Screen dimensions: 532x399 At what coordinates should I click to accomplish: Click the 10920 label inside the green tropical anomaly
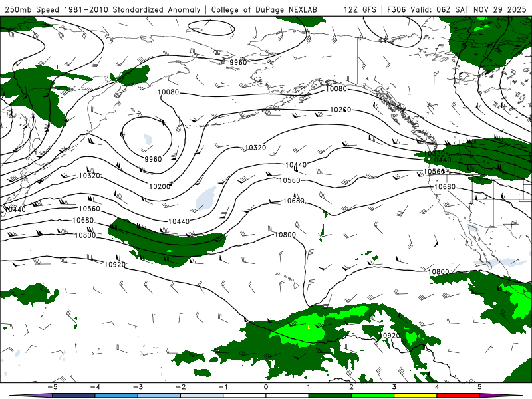(x=390, y=336)
